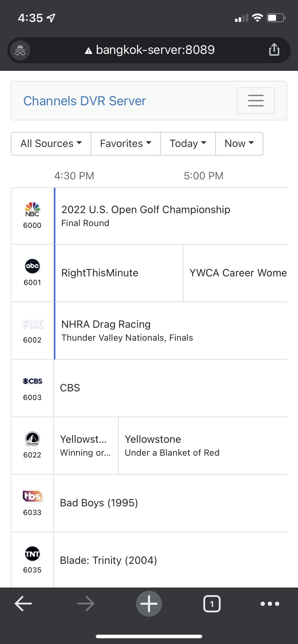The width and height of the screenshot is (298, 644).
Task: Tap the Paramount Network channel logo
Action: (32, 438)
